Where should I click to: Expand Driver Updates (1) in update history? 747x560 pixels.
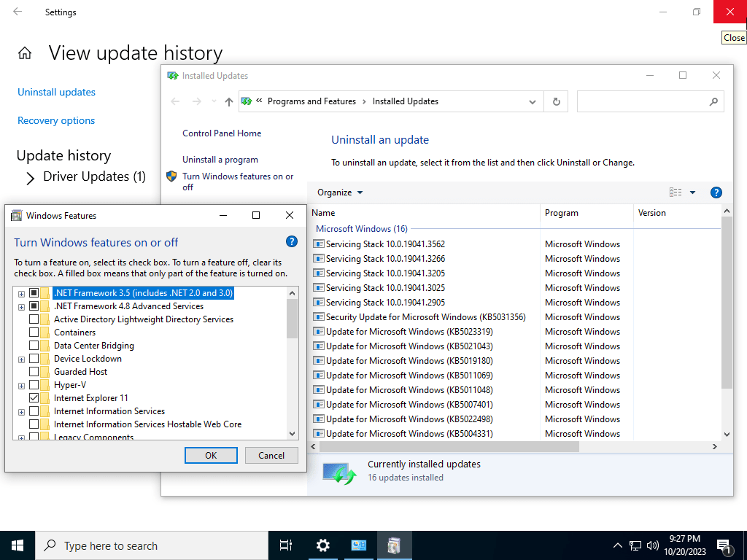(31, 178)
